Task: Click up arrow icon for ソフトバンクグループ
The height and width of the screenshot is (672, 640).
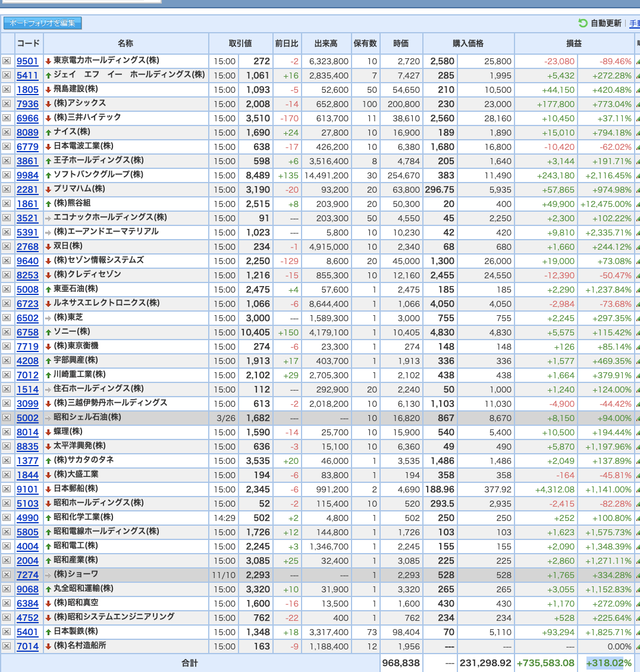Action: (48, 175)
